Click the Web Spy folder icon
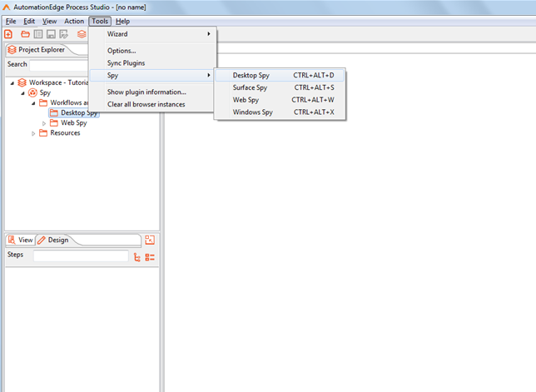This screenshot has height=392, width=536. (53, 122)
